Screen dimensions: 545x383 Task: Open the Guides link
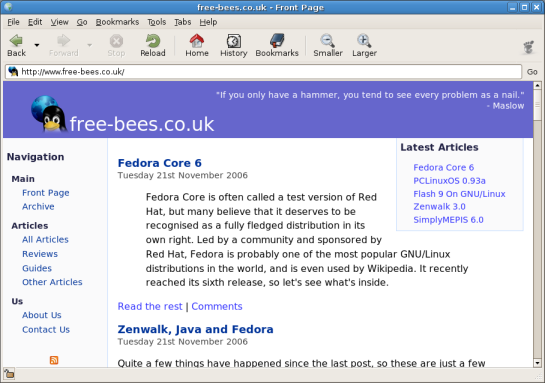(x=37, y=268)
